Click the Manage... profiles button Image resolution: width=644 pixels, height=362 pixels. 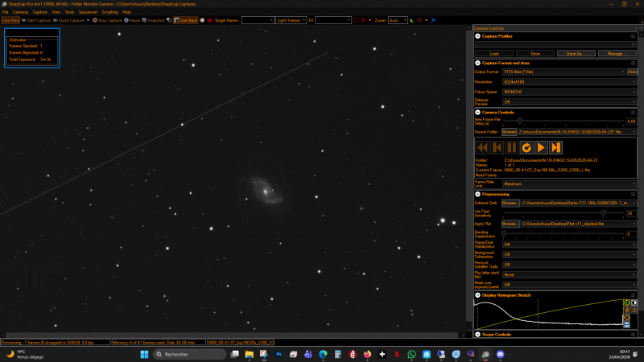coord(617,53)
